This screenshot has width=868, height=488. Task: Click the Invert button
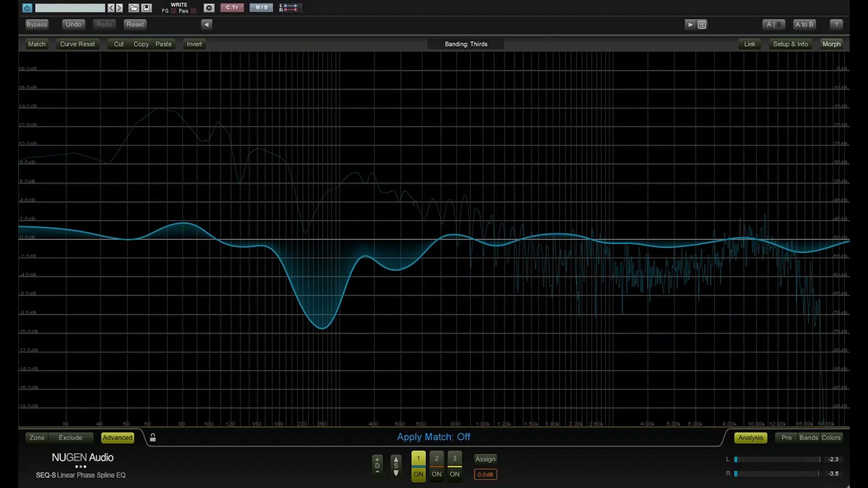(x=194, y=44)
